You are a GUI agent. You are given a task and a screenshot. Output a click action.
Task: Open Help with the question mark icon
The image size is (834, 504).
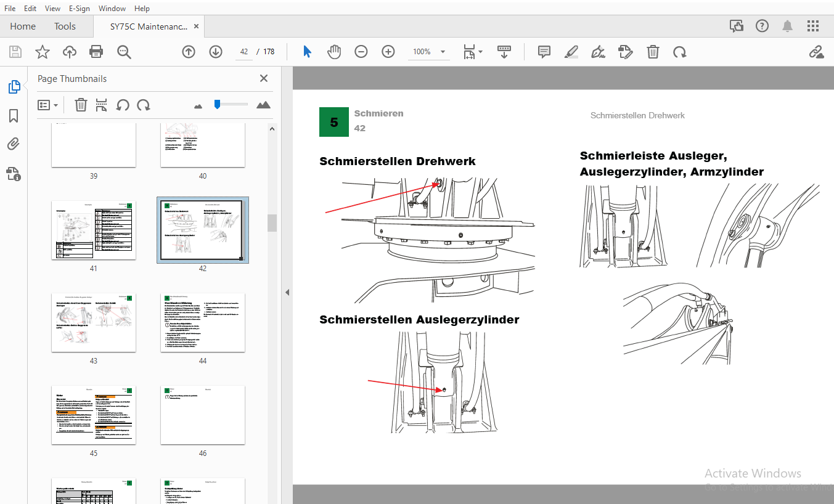point(762,26)
